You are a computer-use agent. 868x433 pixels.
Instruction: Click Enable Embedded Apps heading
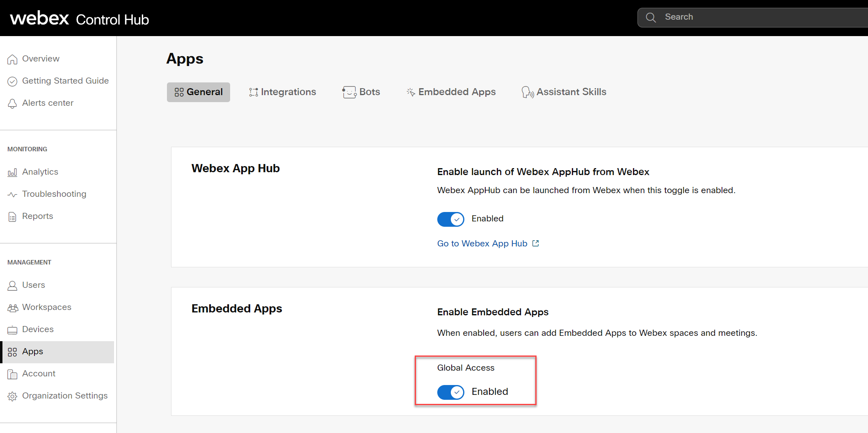pyautogui.click(x=493, y=312)
